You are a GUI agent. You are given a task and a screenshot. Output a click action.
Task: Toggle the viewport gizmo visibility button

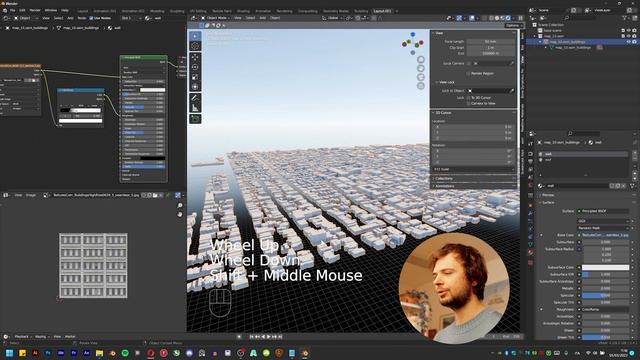tap(459, 18)
